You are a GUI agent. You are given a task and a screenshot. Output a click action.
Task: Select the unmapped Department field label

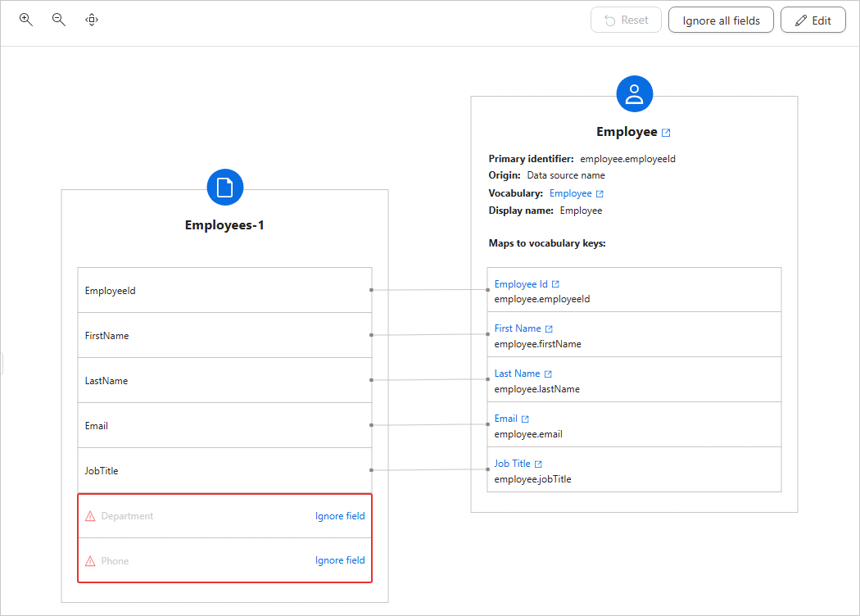(127, 516)
